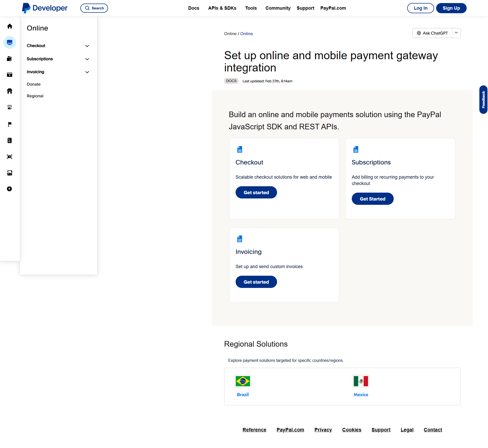Click the first Online breadcrumb link

(230, 34)
